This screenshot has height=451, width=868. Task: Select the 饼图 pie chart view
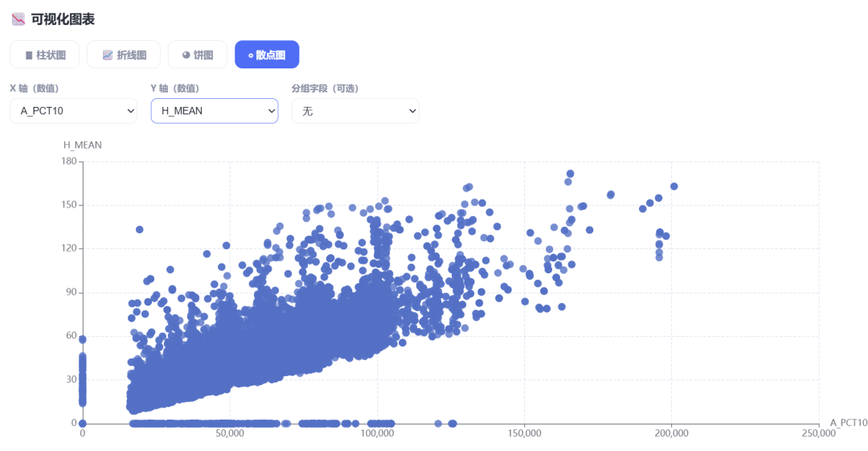click(x=198, y=55)
